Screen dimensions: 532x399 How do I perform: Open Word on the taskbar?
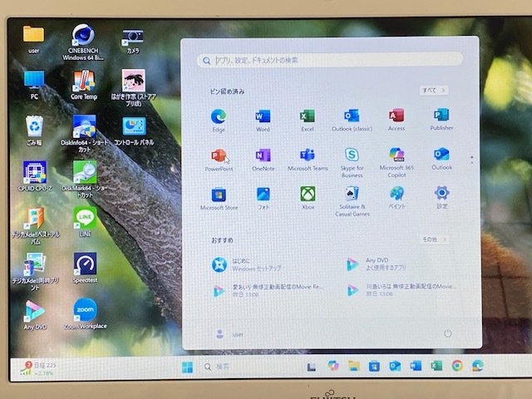(x=416, y=366)
